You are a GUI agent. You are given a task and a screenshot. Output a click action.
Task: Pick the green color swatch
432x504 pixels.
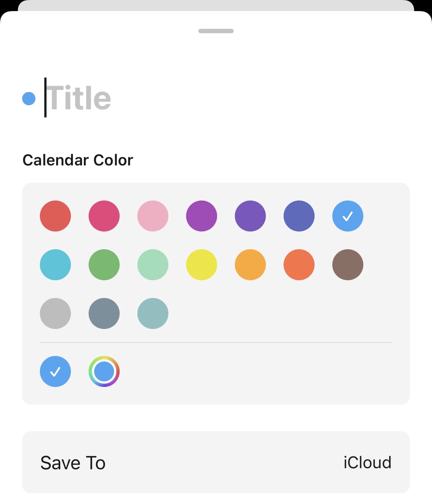click(104, 265)
